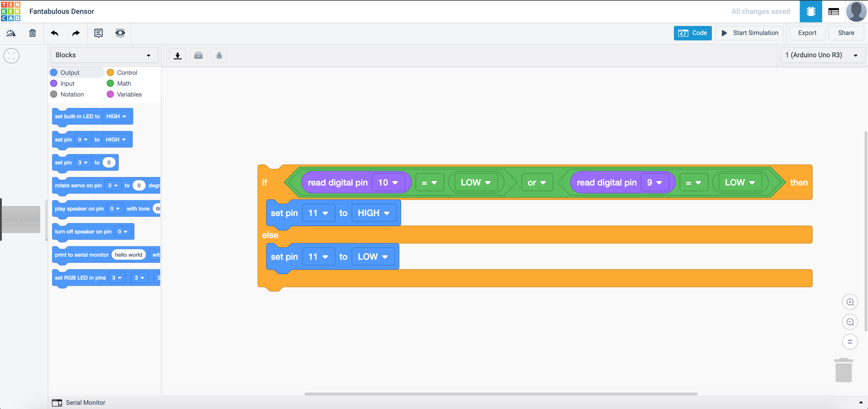Click the redo arrow icon
This screenshot has width=868, height=409.
76,33
